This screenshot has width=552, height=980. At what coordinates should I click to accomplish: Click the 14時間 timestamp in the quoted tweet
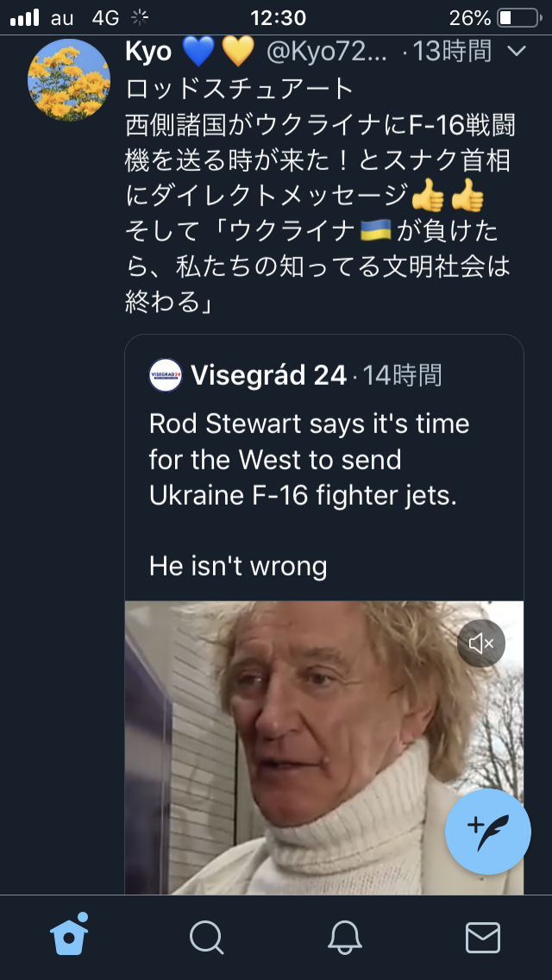click(x=402, y=375)
